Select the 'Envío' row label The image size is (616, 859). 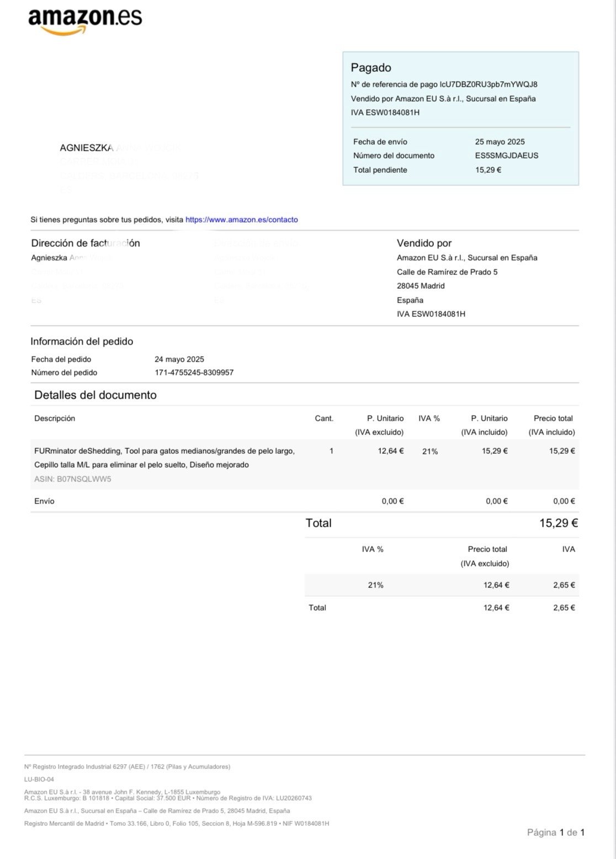click(44, 501)
